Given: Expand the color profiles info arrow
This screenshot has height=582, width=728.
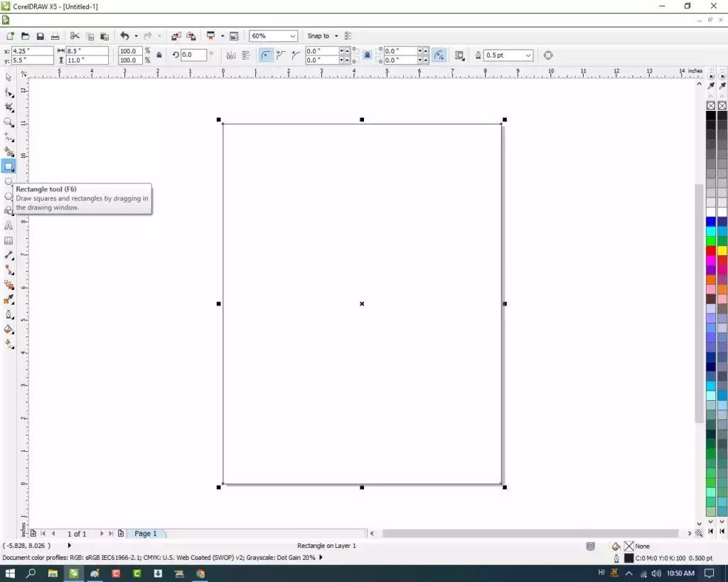Looking at the screenshot, I should 321,557.
